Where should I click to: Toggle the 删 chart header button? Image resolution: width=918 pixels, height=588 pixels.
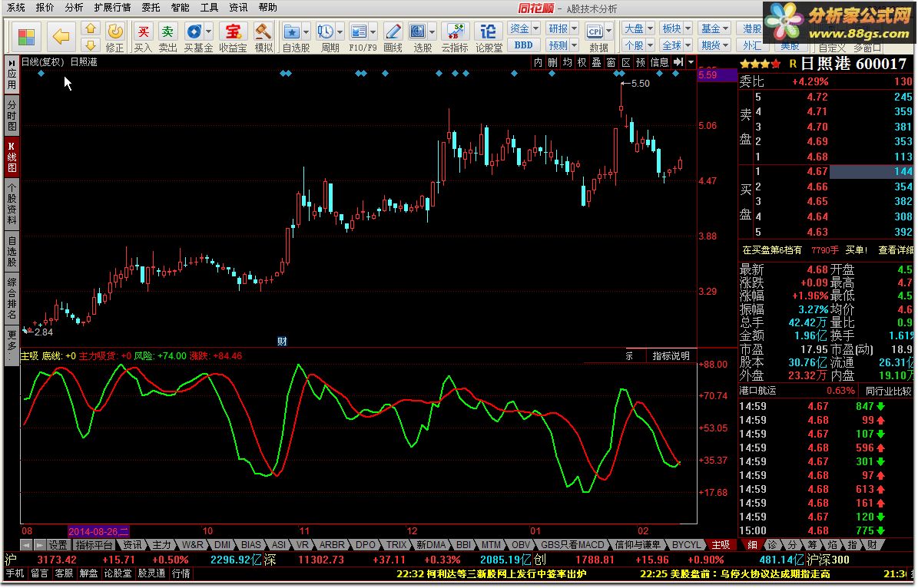[x=552, y=62]
